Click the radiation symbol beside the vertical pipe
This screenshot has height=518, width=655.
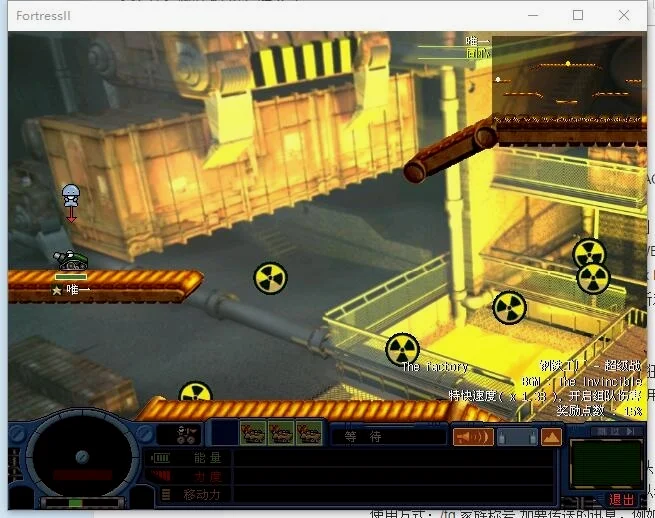509,307
